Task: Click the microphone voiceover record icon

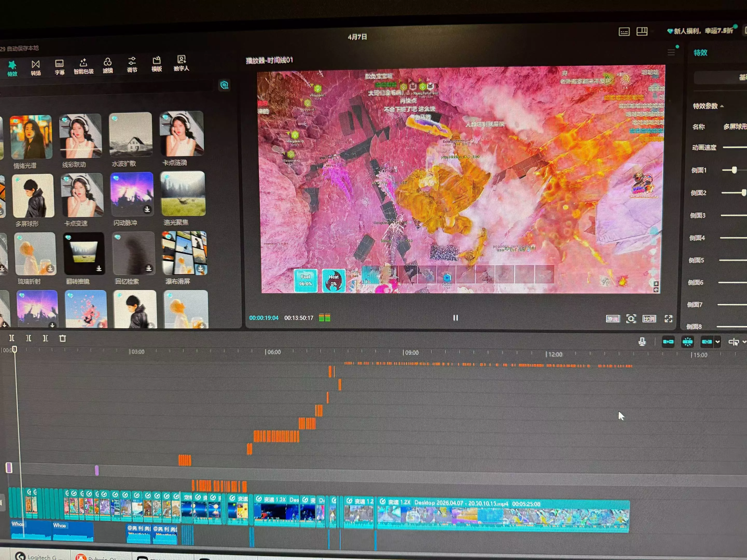Action: coord(642,342)
